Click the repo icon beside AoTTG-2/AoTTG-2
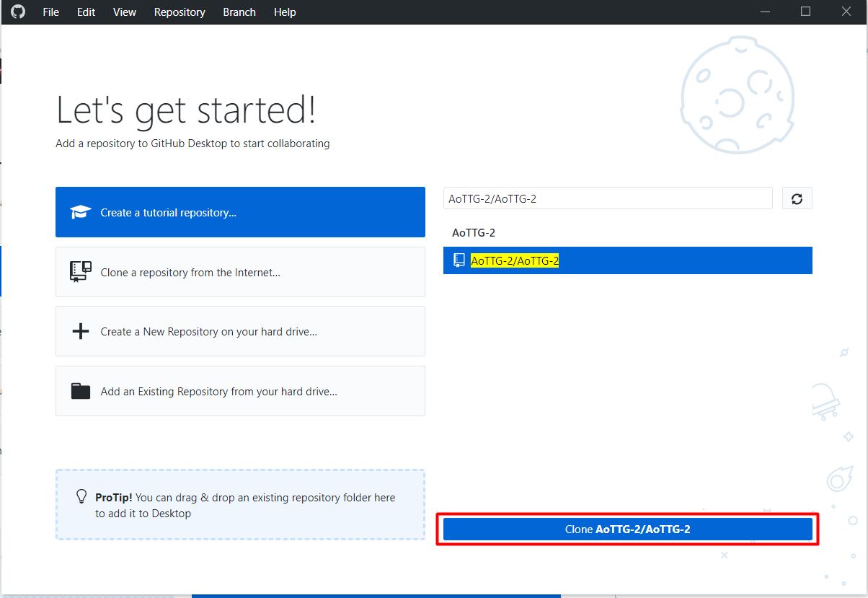This screenshot has width=868, height=598. click(459, 260)
